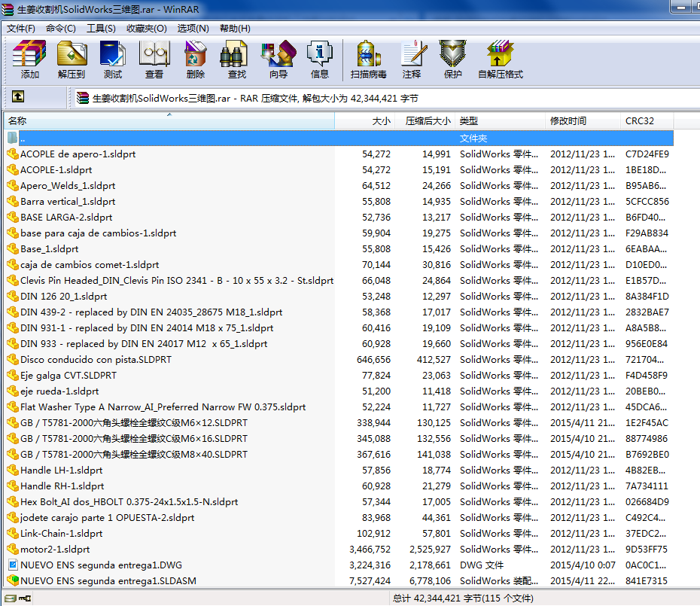
Task: Click icon of ACOPLE de apero-1.sldprt
Action: click(x=13, y=154)
